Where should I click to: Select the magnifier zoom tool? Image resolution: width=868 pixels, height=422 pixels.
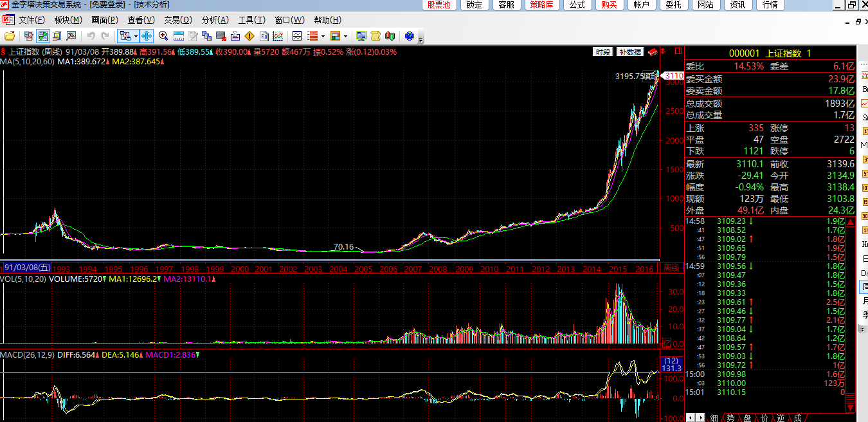pos(163,36)
